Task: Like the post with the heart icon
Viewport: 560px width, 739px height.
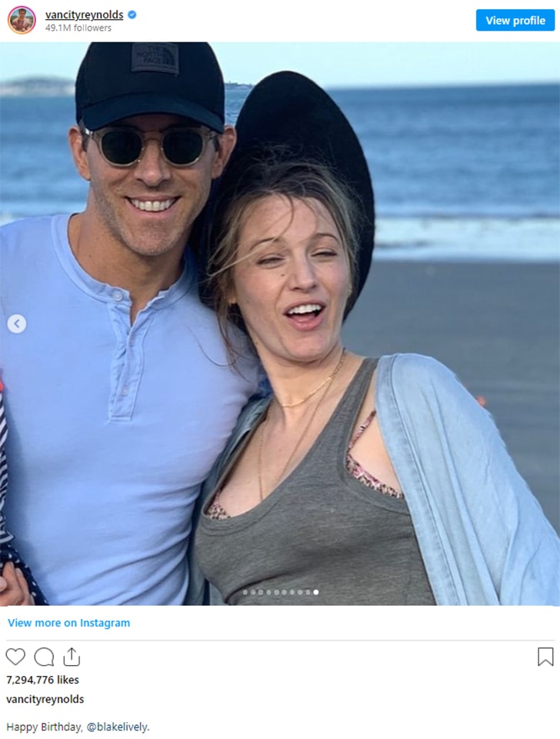Action: (x=15, y=657)
